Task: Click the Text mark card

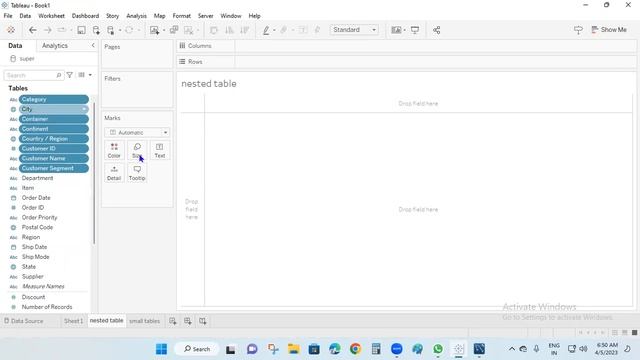Action: [160, 150]
